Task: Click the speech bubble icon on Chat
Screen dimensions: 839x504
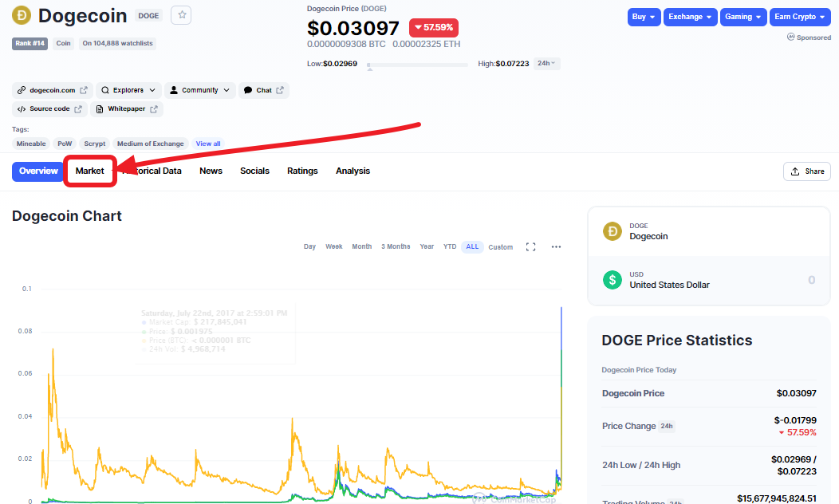Action: tap(248, 90)
